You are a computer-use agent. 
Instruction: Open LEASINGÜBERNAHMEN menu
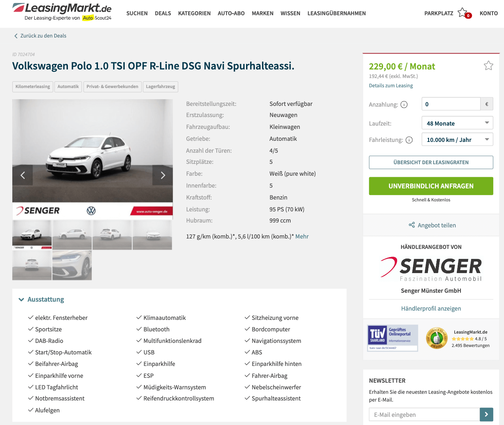coord(337,13)
